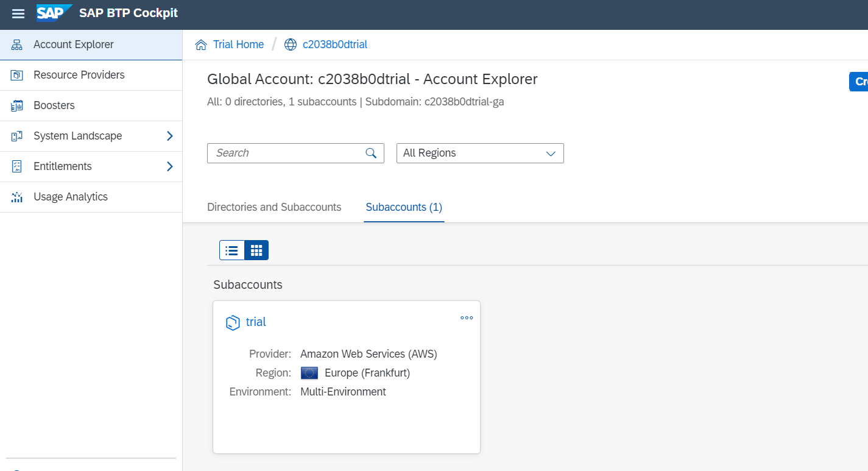
Task: Select Boosters in sidebar
Action: [91, 106]
